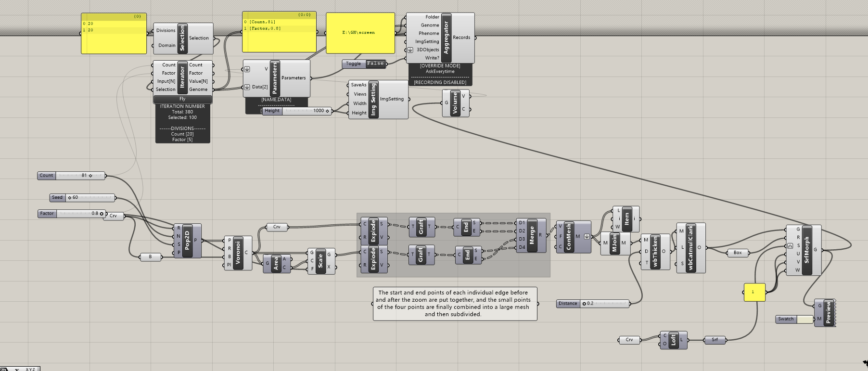Select the custom Preview component
Viewport: 868px width, 371px height.
coord(828,312)
